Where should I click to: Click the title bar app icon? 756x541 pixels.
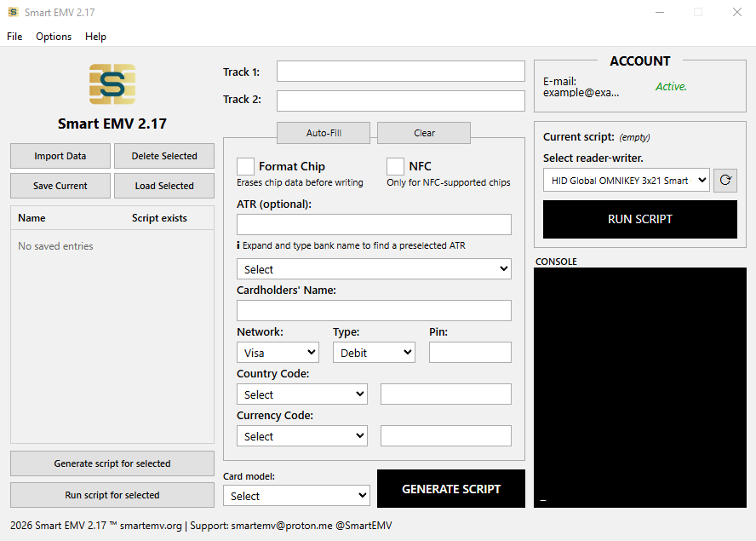pos(14,12)
